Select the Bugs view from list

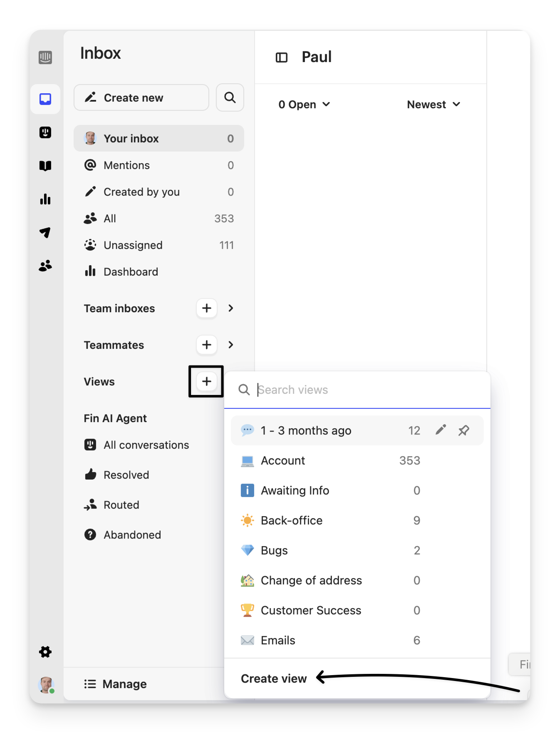[274, 550]
